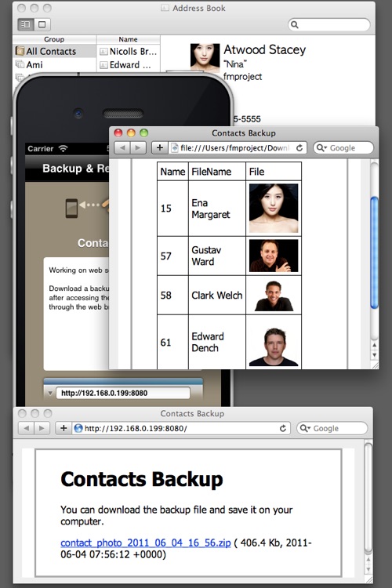Click the File column header
This screenshot has height=588, width=392.
click(274, 172)
